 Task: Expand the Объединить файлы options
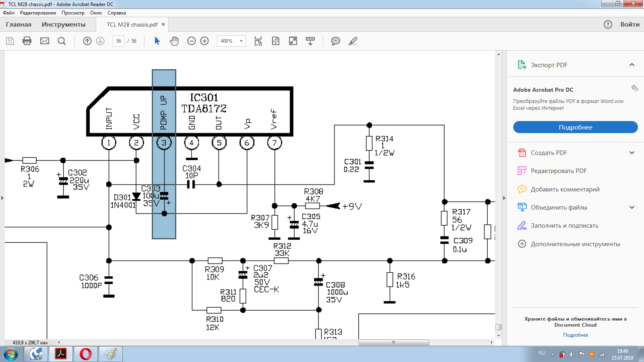632,208
